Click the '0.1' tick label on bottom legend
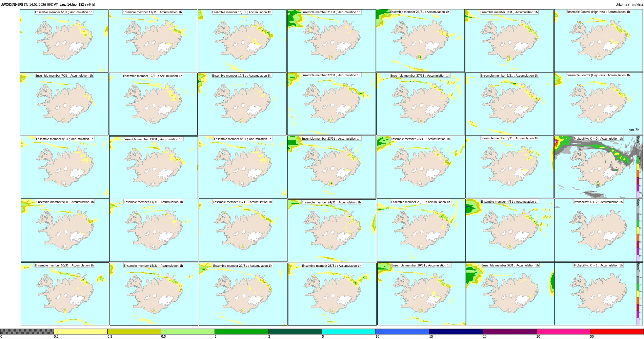 pos(56,337)
